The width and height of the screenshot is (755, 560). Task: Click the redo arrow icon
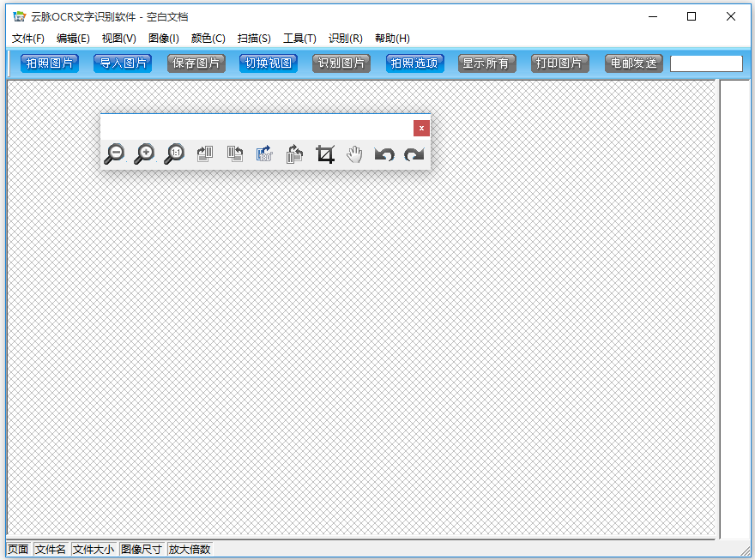tap(414, 154)
